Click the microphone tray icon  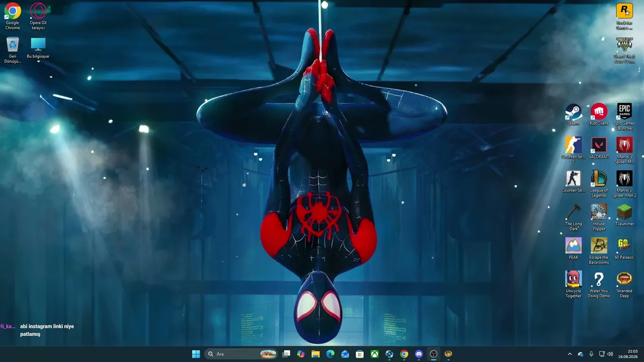pyautogui.click(x=591, y=354)
